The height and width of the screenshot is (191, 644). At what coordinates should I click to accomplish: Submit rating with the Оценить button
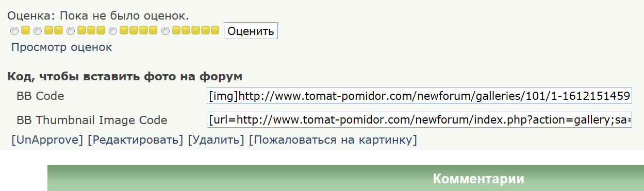point(251,31)
